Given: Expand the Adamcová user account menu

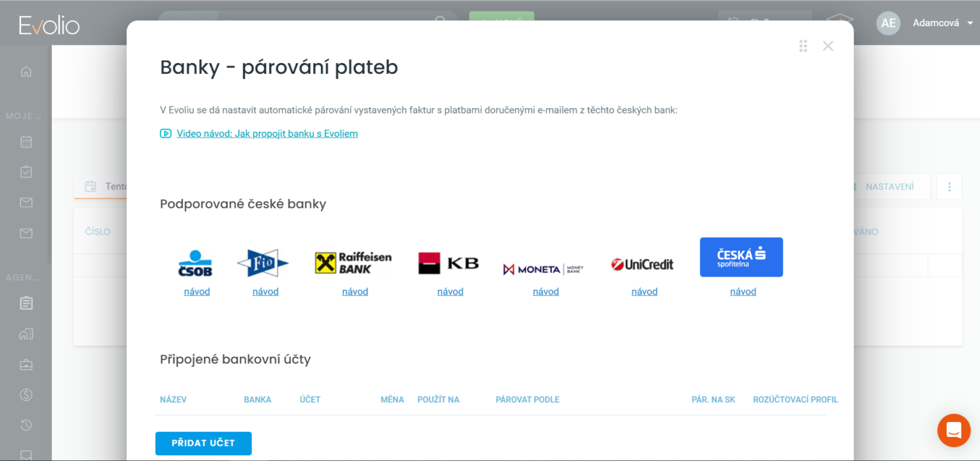Looking at the screenshot, I should click(x=943, y=23).
